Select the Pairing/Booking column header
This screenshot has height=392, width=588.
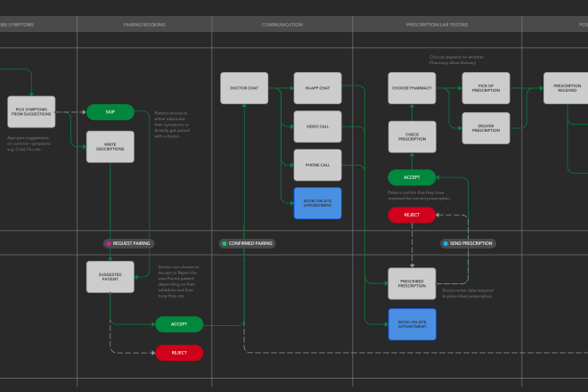point(144,25)
